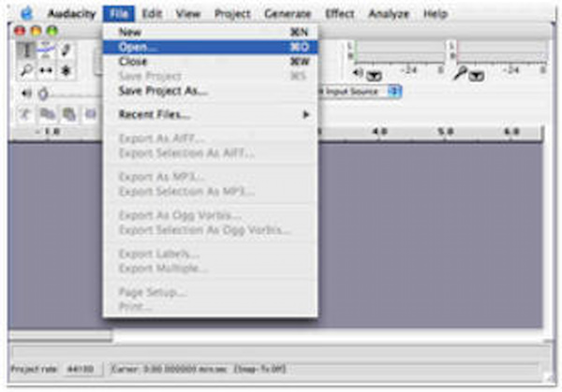Click the output volume speaker icon

(x=26, y=94)
